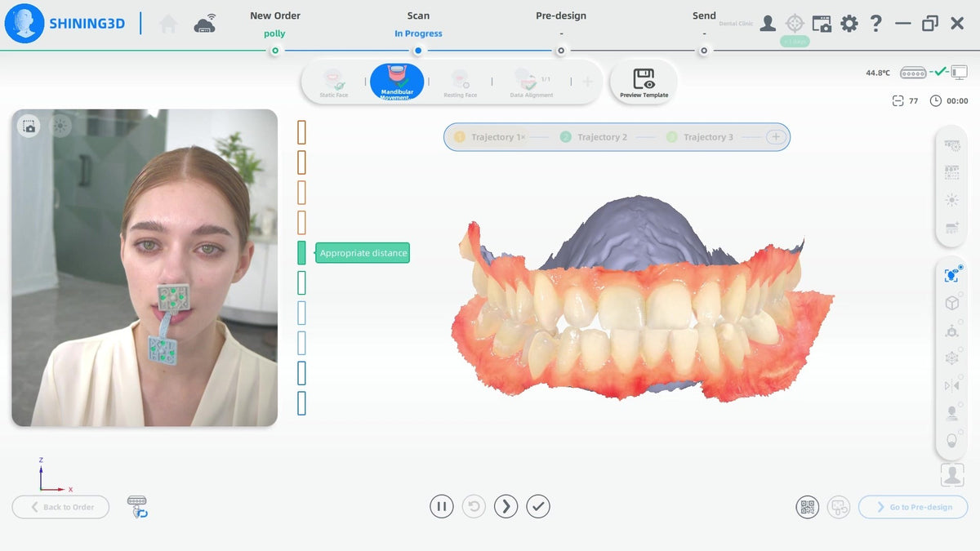
Task: Select the Data Alignment step
Action: tap(532, 82)
